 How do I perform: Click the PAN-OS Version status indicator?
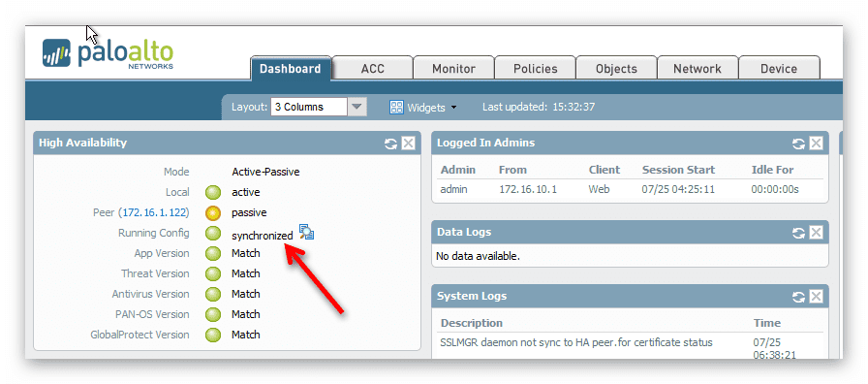212,315
